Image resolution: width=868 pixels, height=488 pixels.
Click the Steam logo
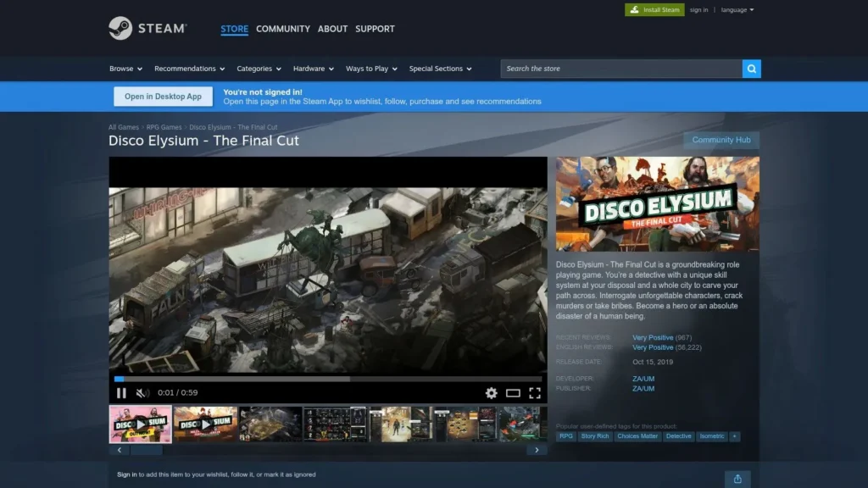pos(147,28)
